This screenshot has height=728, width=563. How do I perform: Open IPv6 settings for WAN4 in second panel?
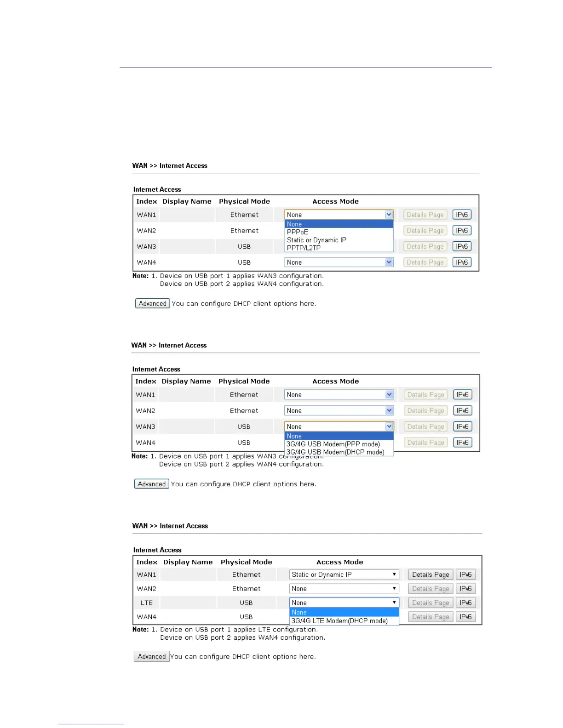click(462, 443)
